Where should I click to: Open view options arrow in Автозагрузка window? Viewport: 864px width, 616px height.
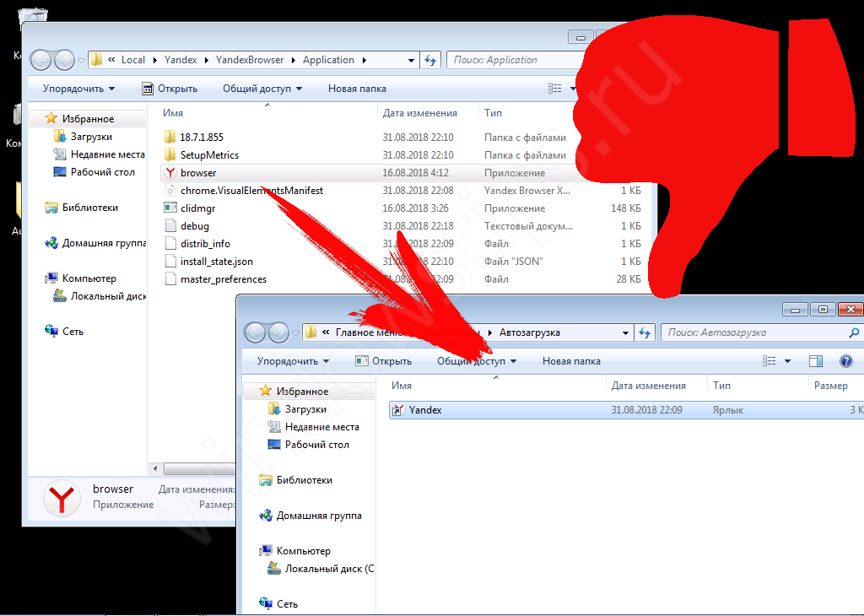point(787,361)
